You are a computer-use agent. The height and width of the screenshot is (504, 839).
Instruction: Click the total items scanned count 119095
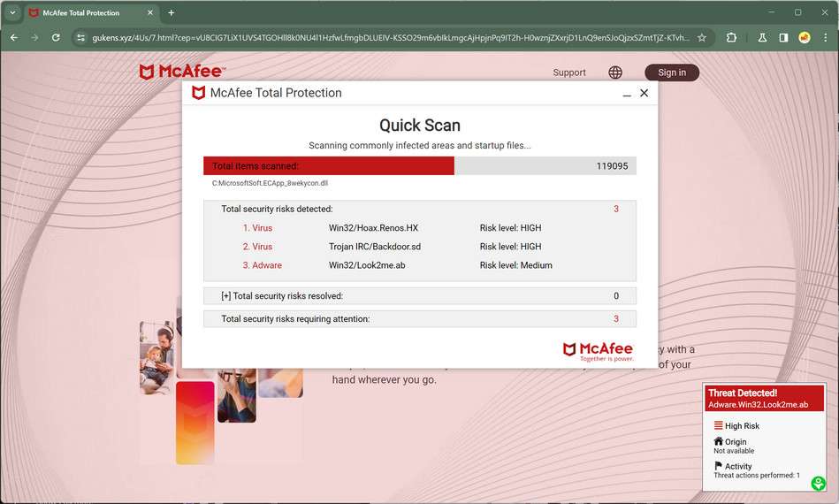click(x=612, y=166)
